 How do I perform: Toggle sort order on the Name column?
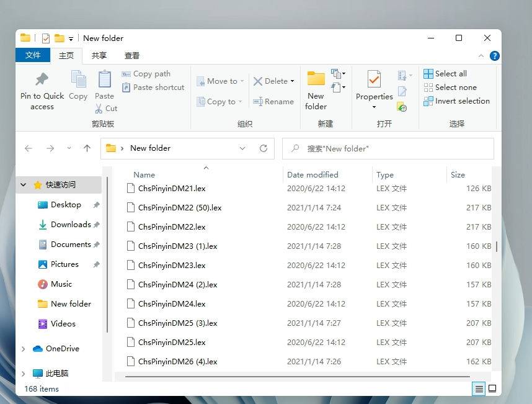(x=144, y=174)
